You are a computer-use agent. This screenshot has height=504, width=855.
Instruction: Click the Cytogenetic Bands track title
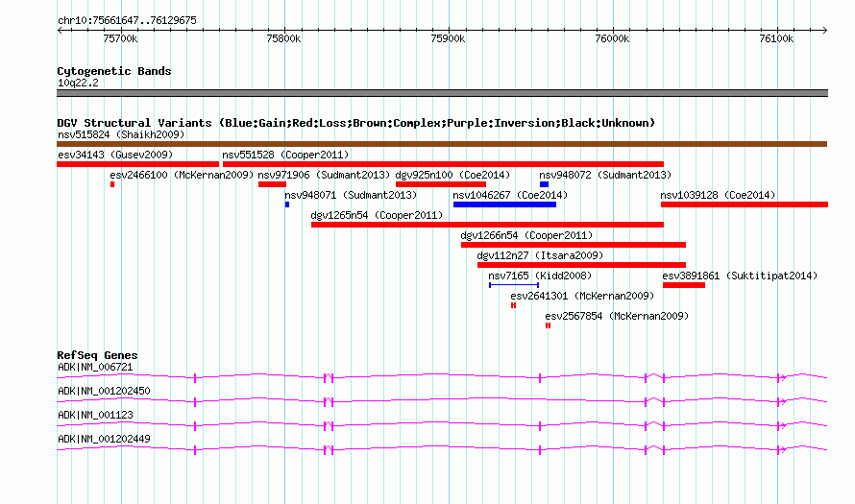coord(114,71)
